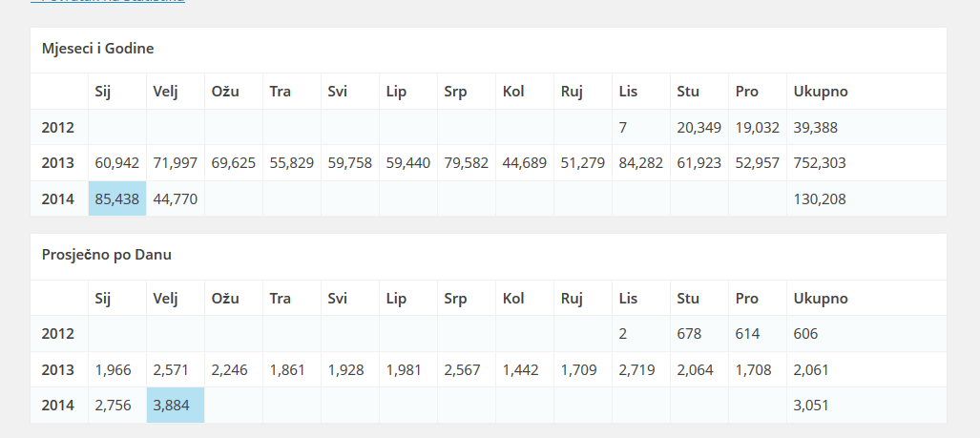Click "Ukupno" header in the Mjeseci i Godine table
The height and width of the screenshot is (438, 980).
821,92
